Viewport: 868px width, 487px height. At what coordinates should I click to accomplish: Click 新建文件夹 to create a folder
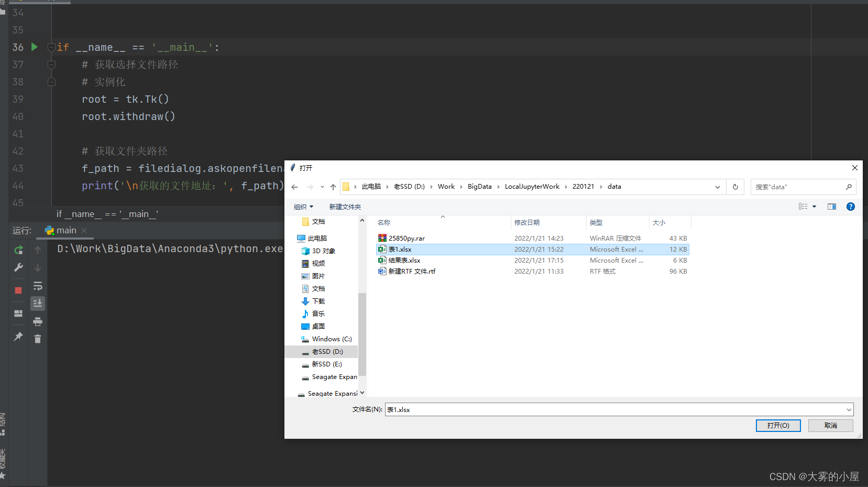tap(345, 207)
